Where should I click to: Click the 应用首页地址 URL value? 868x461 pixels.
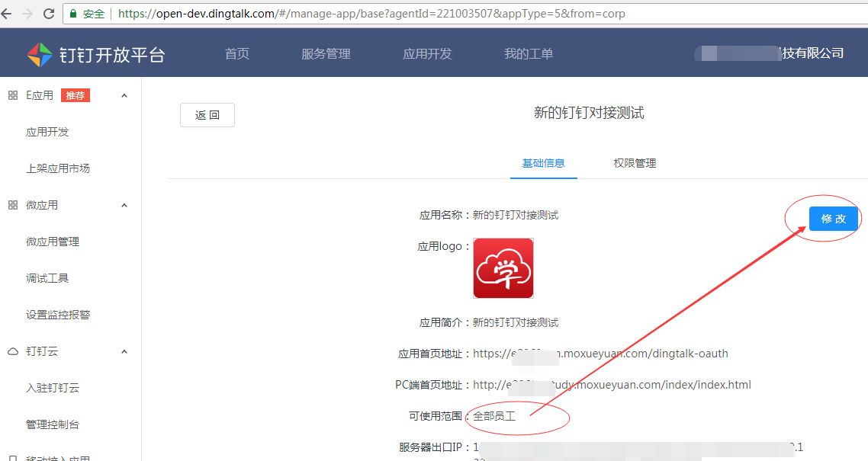[x=600, y=354]
